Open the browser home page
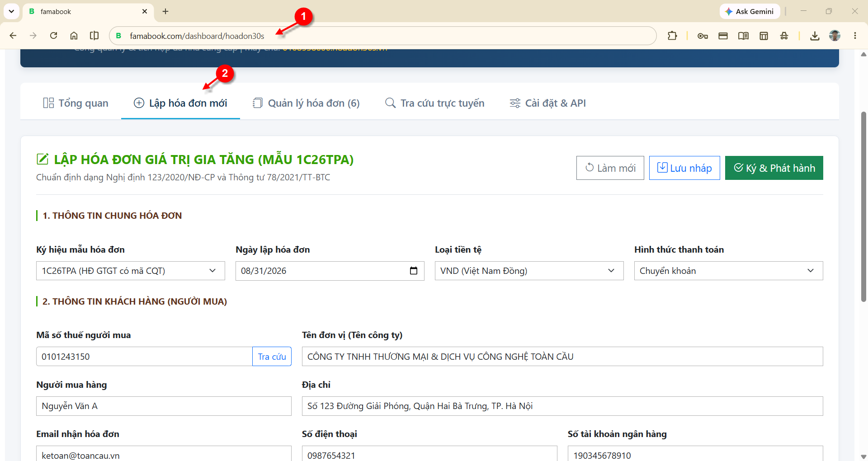The width and height of the screenshot is (868, 461). (x=74, y=36)
